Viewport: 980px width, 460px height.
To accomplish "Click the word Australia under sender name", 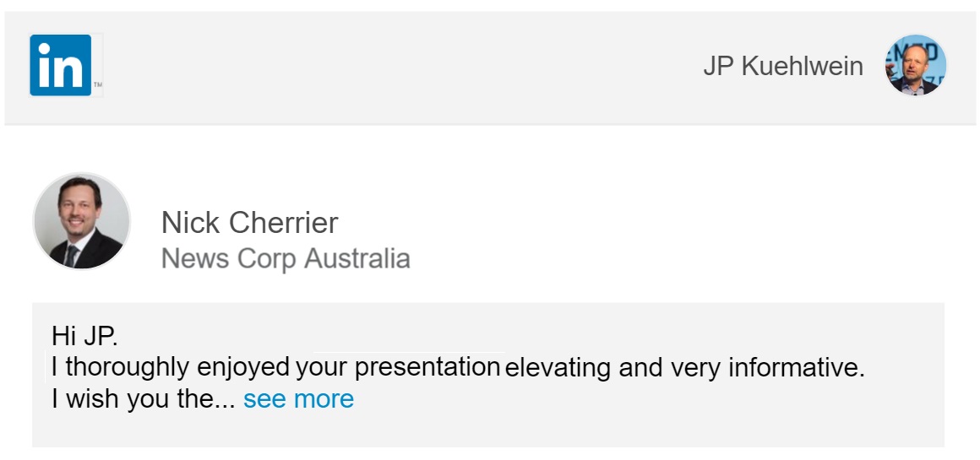I will pyautogui.click(x=357, y=258).
